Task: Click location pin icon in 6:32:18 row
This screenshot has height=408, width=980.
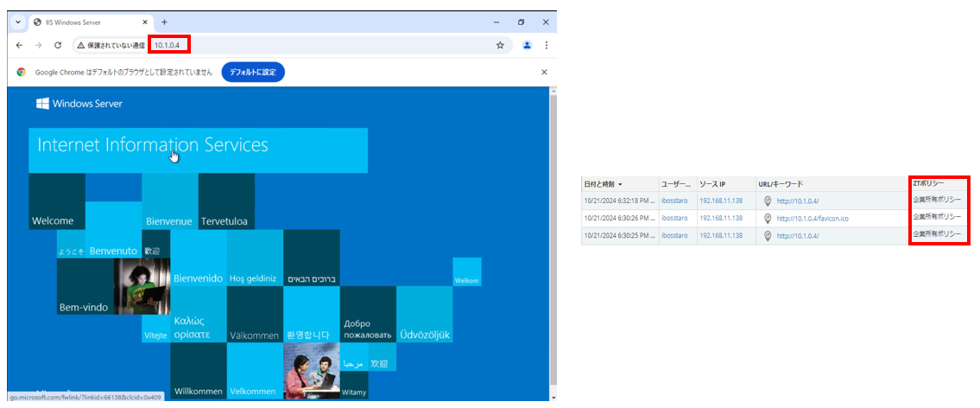Action: [x=768, y=201]
